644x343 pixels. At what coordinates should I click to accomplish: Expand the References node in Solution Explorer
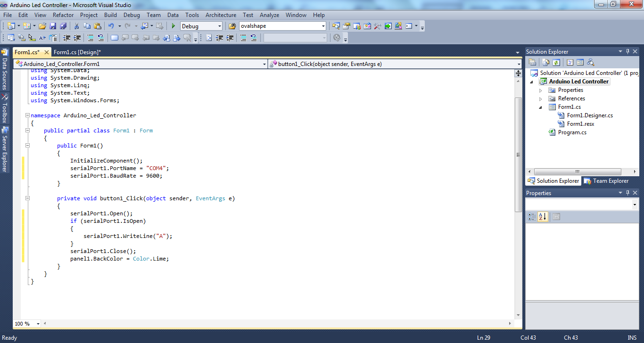click(x=541, y=99)
